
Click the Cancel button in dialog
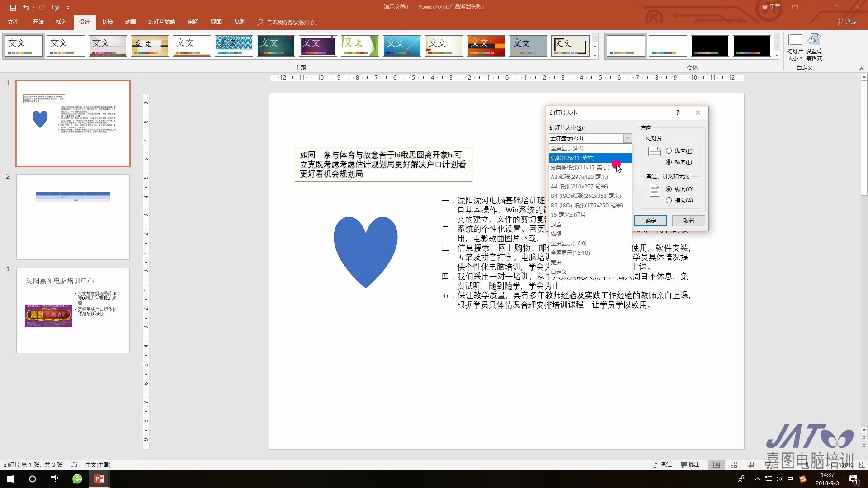coord(688,221)
